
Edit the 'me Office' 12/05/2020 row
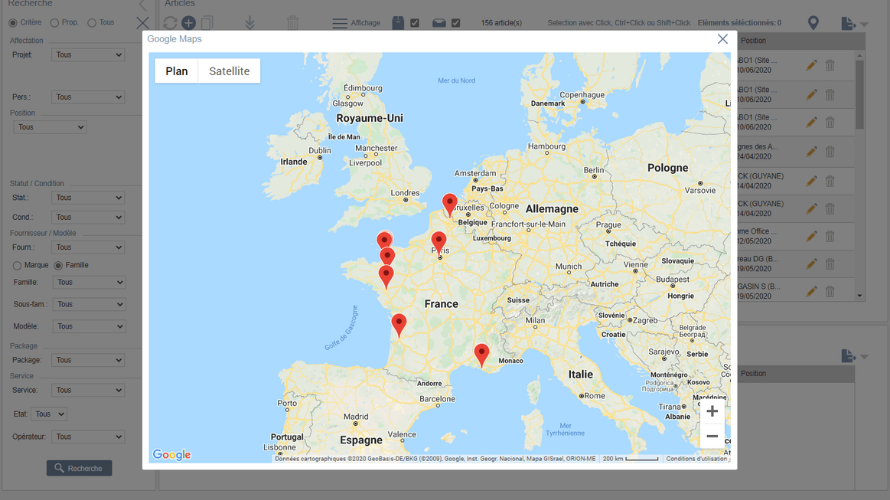point(812,236)
